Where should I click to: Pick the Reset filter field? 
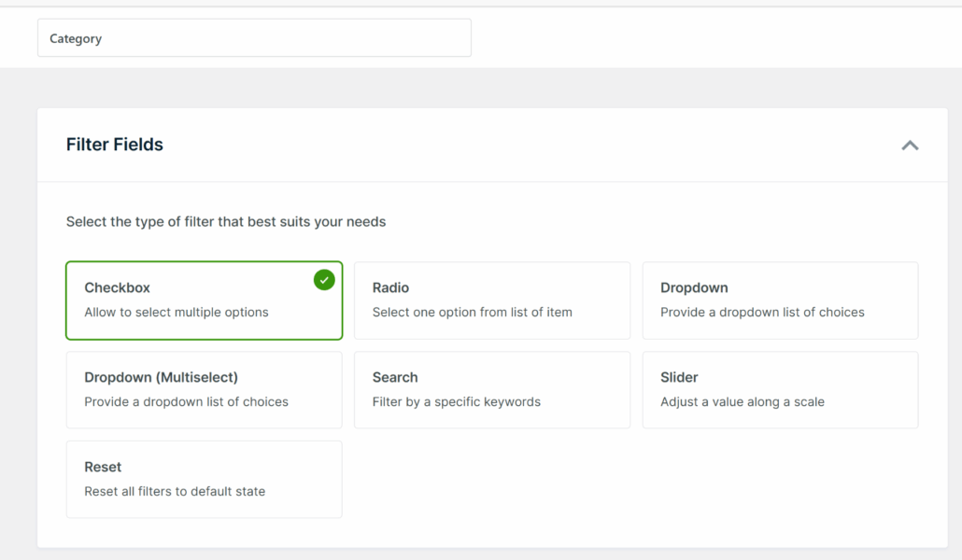[x=204, y=479]
